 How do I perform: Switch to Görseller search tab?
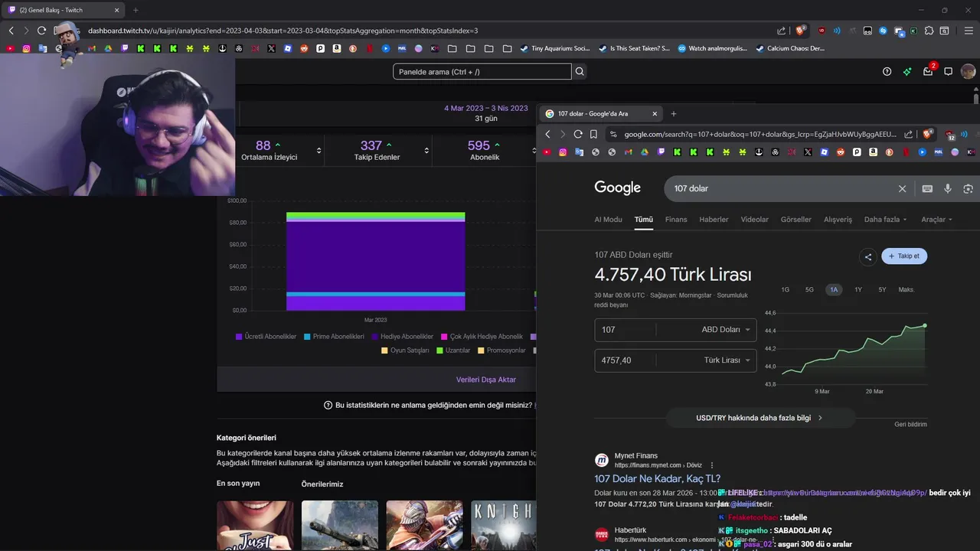click(x=795, y=220)
